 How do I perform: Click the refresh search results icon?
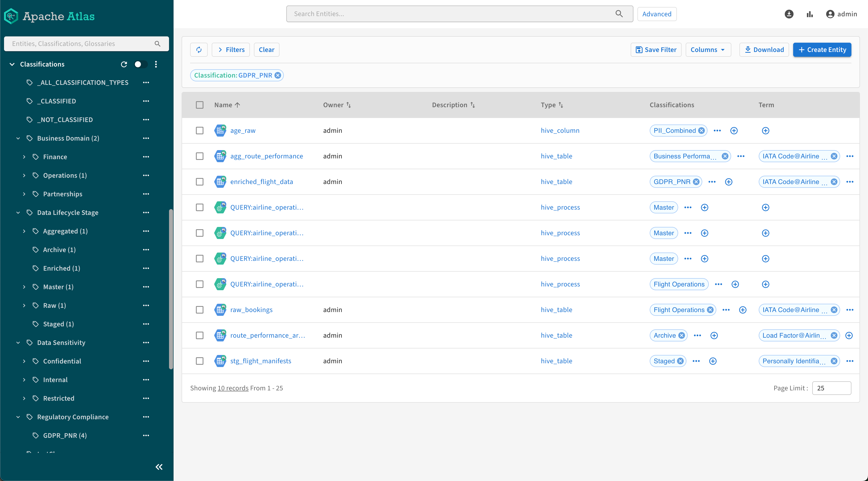199,49
